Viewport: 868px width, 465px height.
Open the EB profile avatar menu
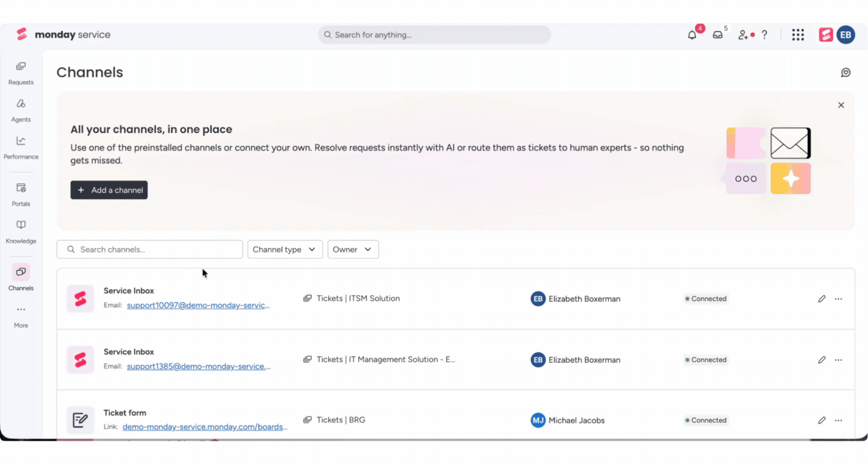click(846, 35)
